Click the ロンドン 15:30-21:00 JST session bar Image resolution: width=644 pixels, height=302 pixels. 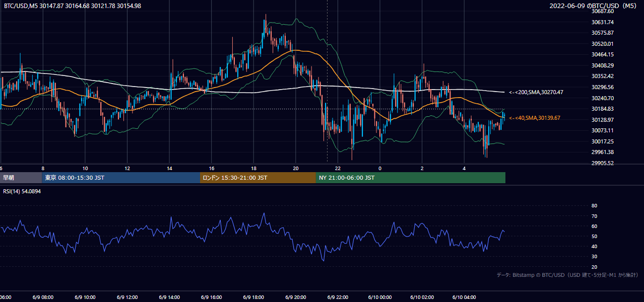pos(258,178)
